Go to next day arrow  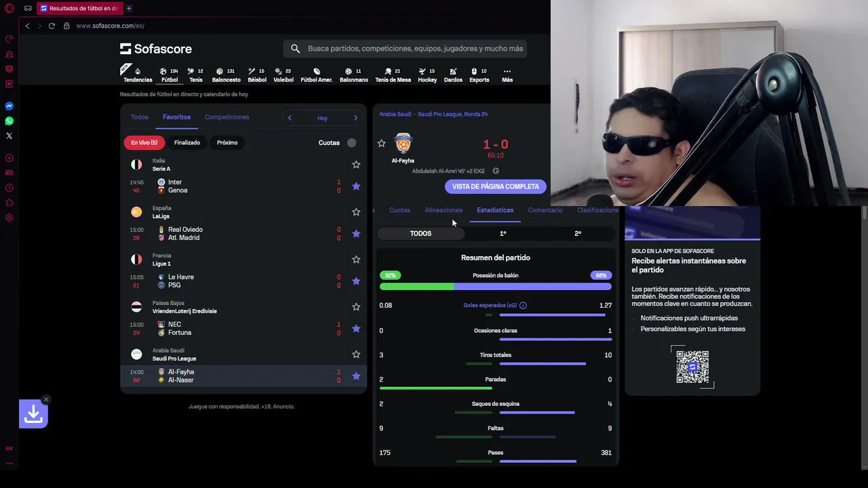click(x=355, y=118)
